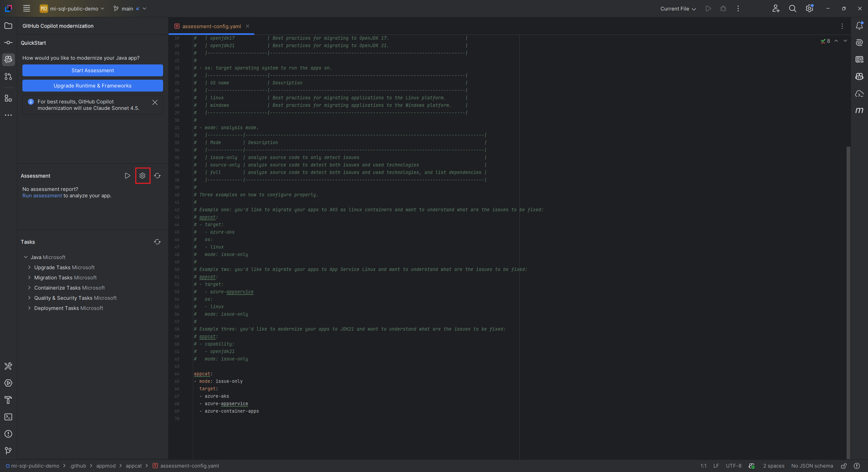Click the Start Assessment button
This screenshot has width=868, height=472.
[x=93, y=71]
